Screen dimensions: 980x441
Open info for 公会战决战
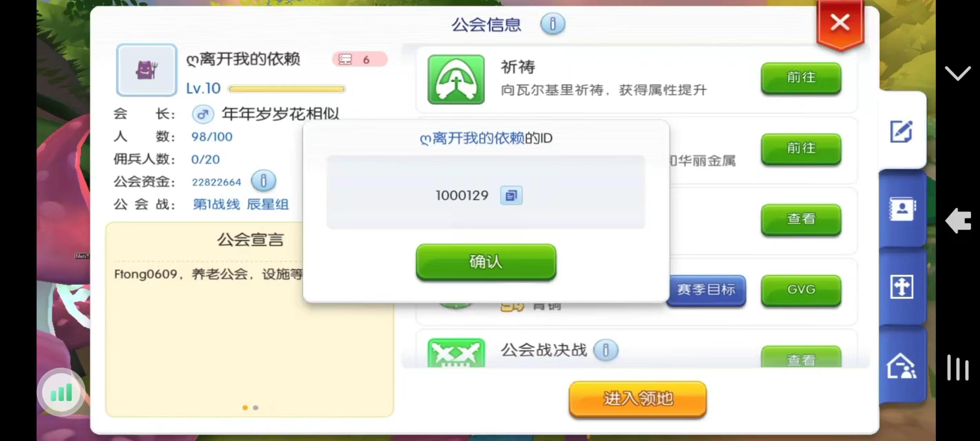pyautogui.click(x=606, y=350)
